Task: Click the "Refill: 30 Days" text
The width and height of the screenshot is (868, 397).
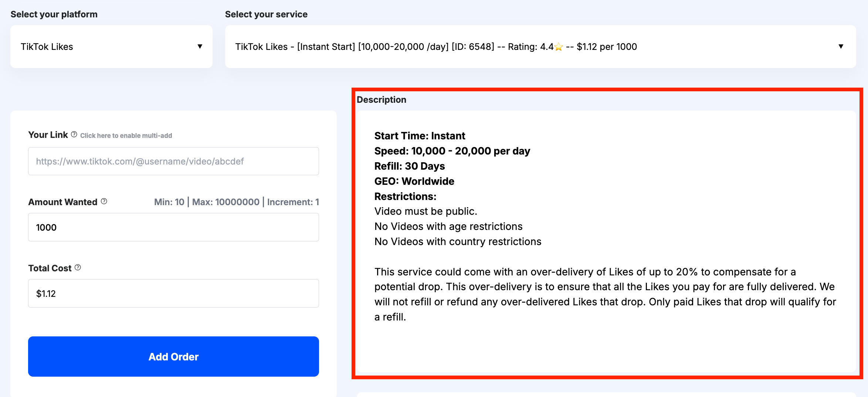Action: click(x=410, y=166)
